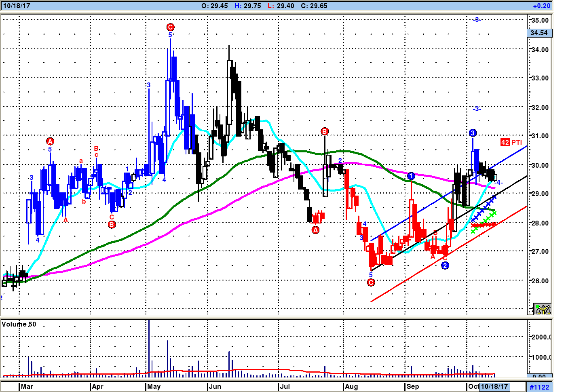This screenshot has height=392, width=566.
Task: Click the +0.20 price change value
Action: point(541,6)
